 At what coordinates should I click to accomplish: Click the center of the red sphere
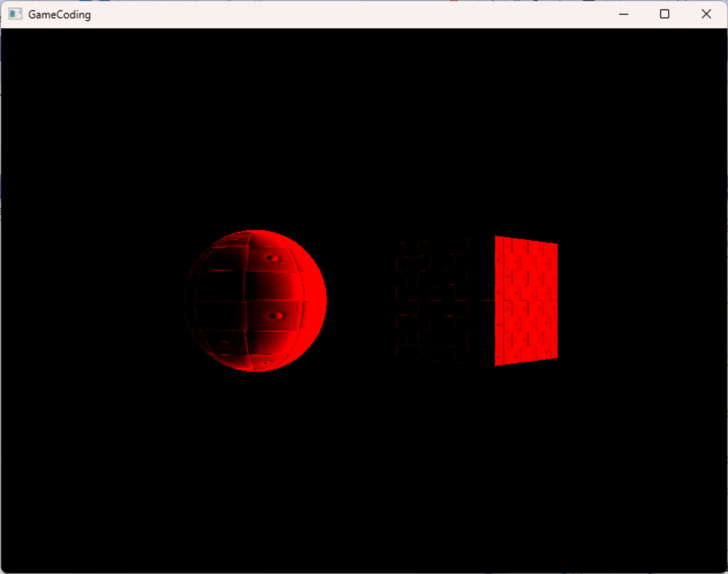click(x=256, y=300)
